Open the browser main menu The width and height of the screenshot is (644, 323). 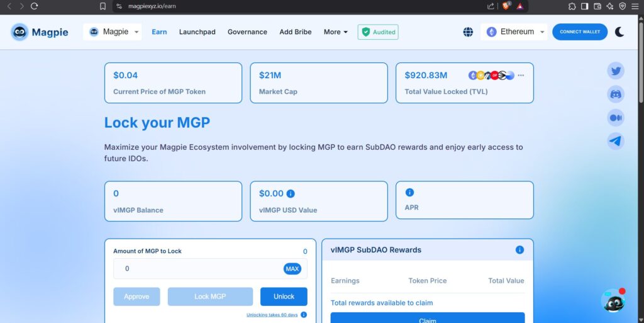coord(635,6)
